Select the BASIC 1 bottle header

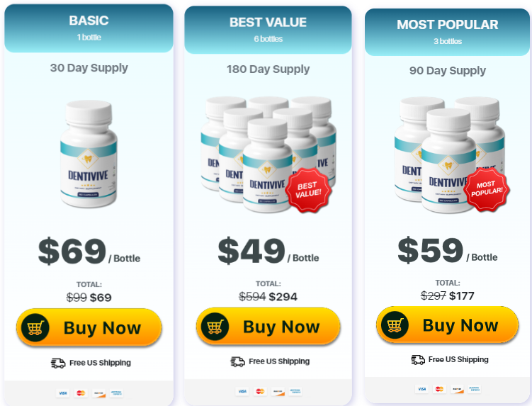tap(89, 28)
